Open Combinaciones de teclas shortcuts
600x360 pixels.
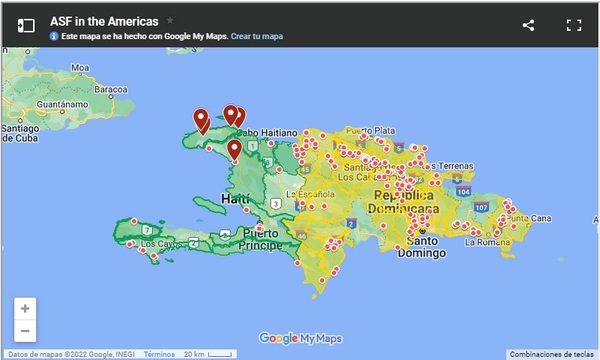tap(552, 354)
